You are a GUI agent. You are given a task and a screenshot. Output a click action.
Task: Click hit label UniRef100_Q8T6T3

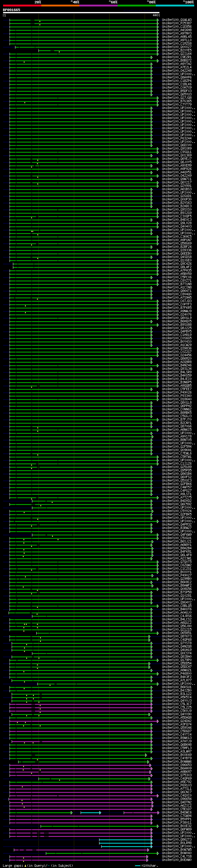tap(176, 636)
